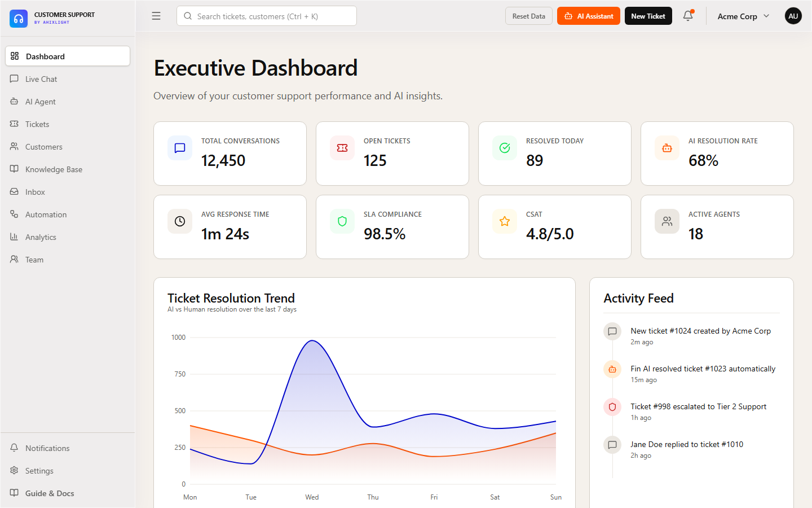
Task: Open Live Chat in the sidebar
Action: tap(68, 79)
